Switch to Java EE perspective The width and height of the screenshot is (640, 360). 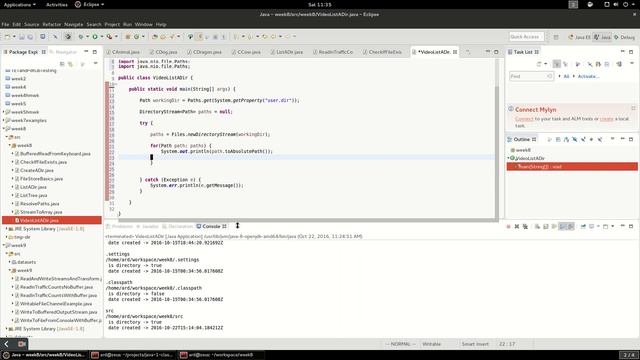point(579,37)
